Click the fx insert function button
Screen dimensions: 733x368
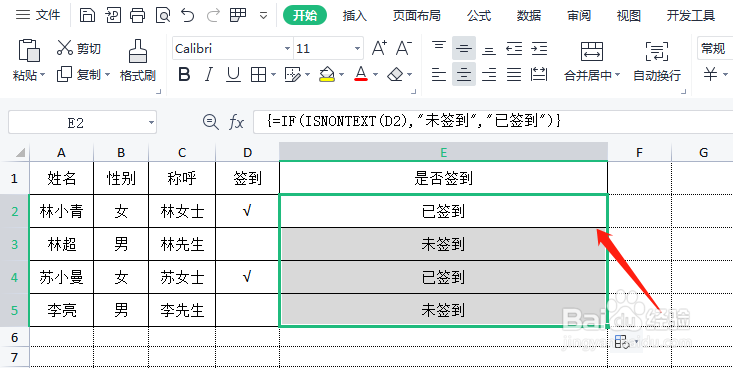(x=237, y=123)
